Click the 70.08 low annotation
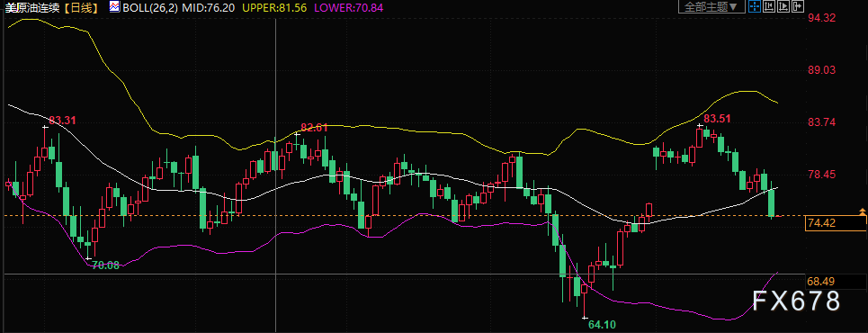The height and width of the screenshot is (333, 868). point(105,265)
